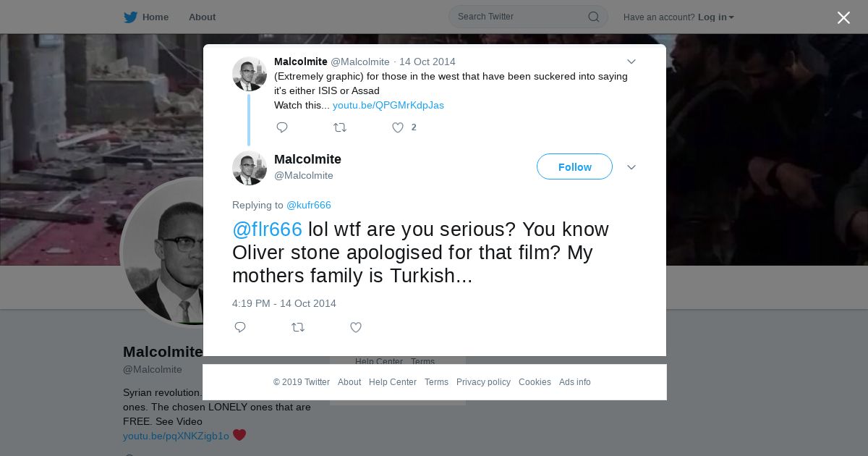Open the @kufr666 profile link
This screenshot has height=456, width=868.
pos(309,205)
